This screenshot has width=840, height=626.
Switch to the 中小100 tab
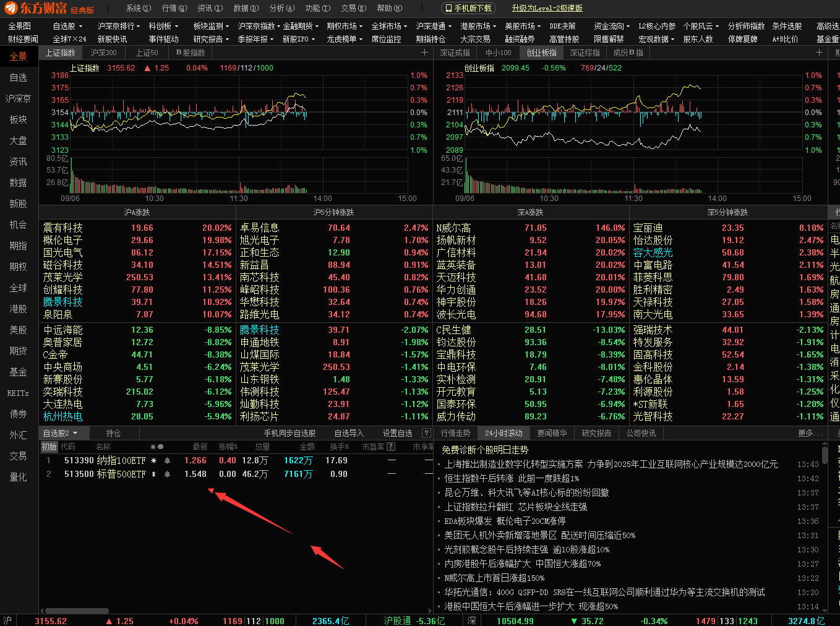click(x=498, y=53)
